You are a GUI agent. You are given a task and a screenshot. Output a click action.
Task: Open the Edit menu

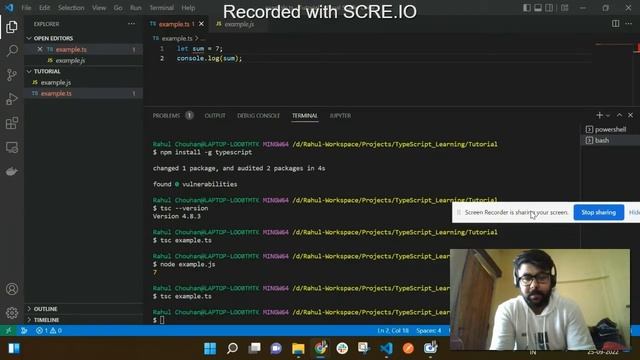[x=44, y=8]
